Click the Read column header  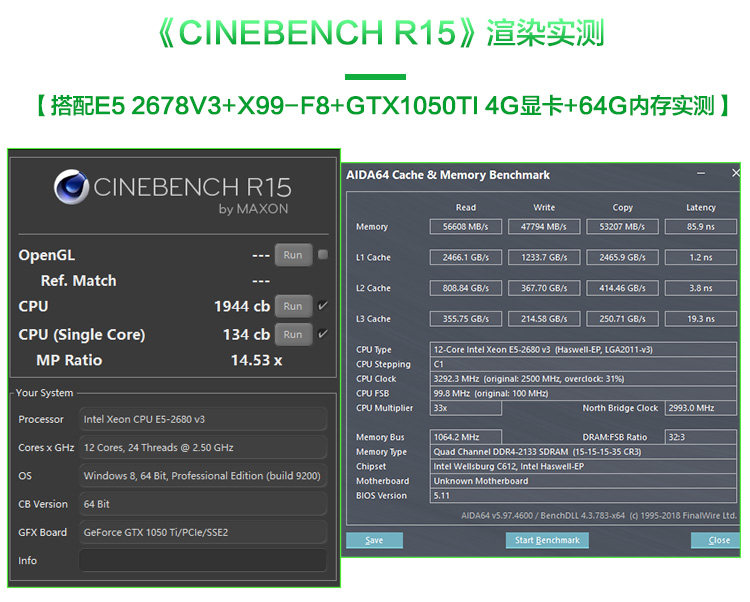point(466,208)
